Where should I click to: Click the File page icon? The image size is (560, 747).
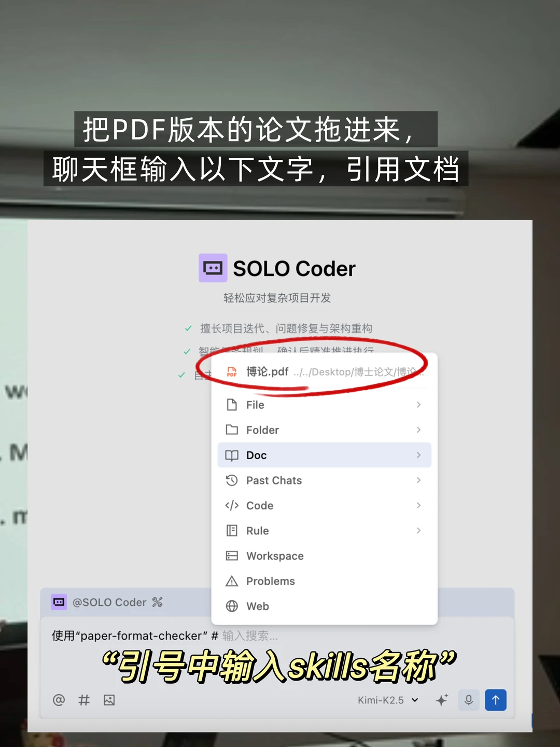click(x=232, y=405)
